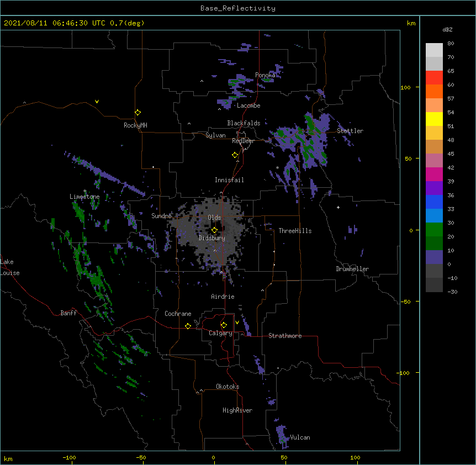
Task: Click the Base_Reflectivity title
Action: 238,8
